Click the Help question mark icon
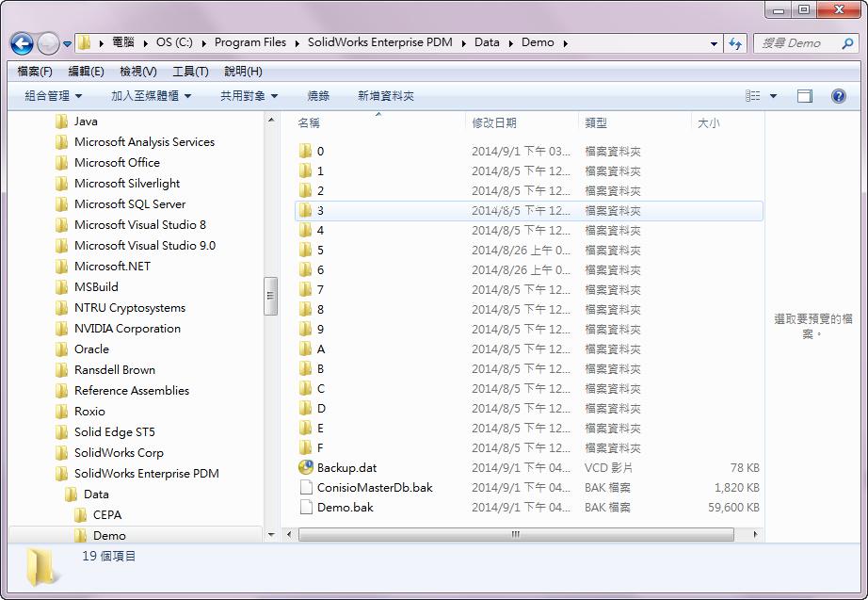 point(838,96)
